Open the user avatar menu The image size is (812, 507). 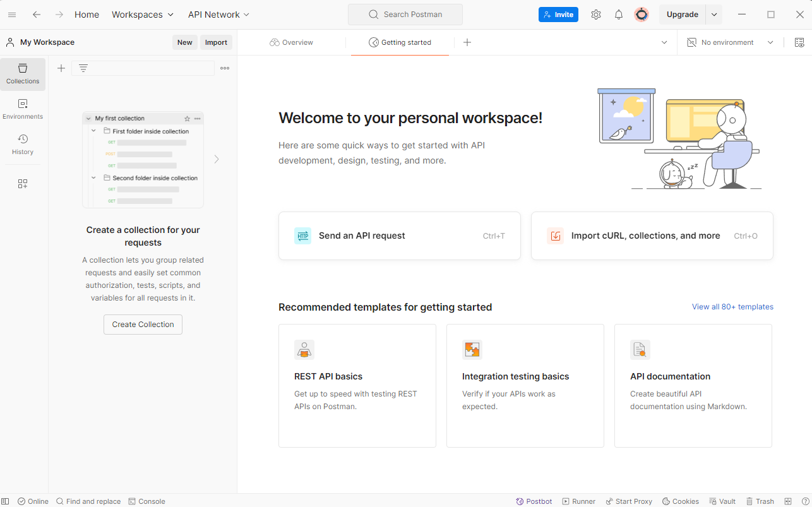coord(642,15)
